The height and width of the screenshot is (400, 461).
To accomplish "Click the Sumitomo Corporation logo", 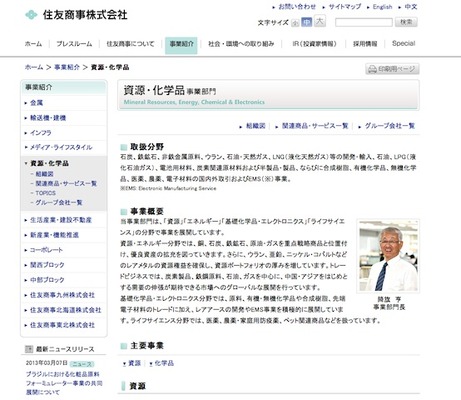I will click(x=76, y=15).
